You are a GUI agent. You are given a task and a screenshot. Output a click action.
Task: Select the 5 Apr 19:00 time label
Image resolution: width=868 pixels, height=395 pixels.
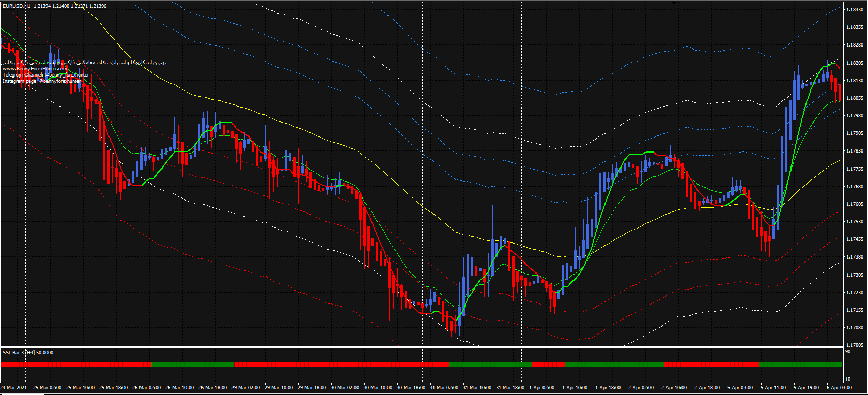coord(807,387)
